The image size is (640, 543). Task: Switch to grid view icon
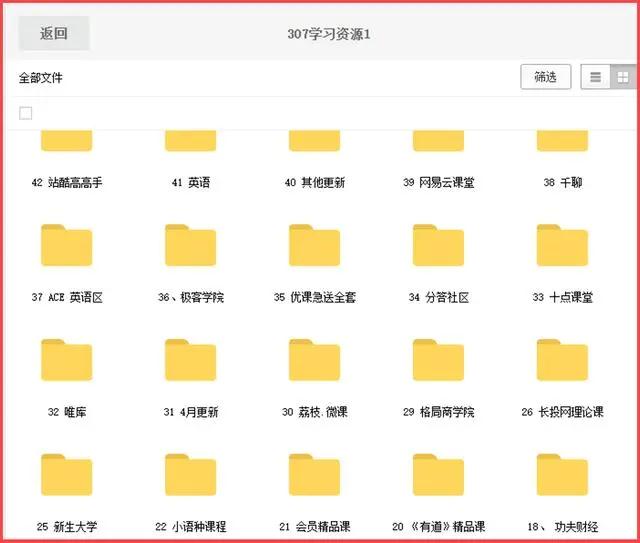(x=621, y=77)
